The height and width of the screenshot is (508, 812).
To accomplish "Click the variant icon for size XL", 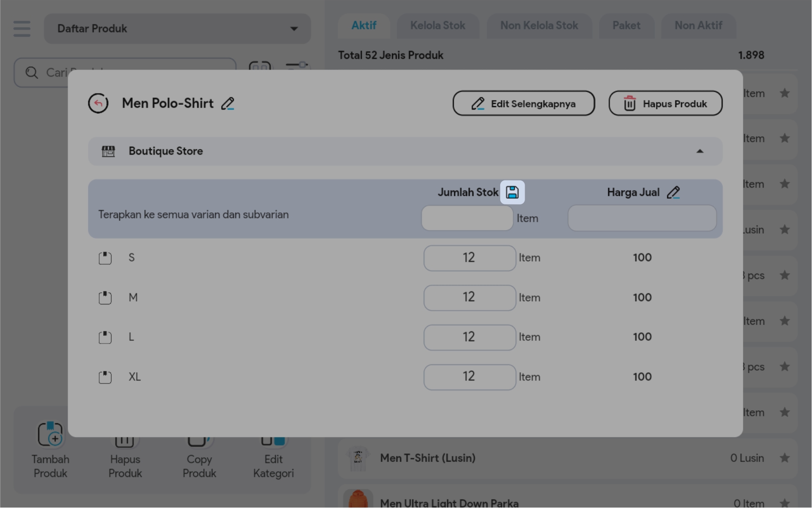I will [105, 377].
